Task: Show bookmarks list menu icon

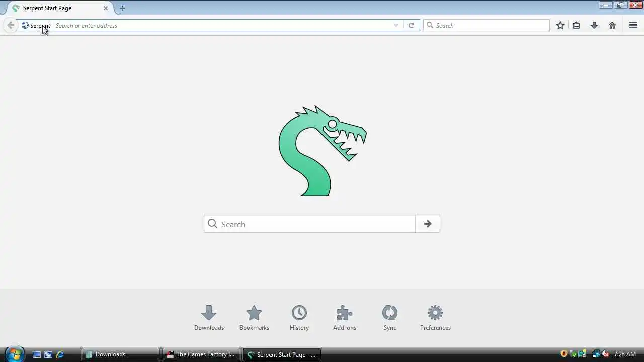Action: (x=576, y=25)
